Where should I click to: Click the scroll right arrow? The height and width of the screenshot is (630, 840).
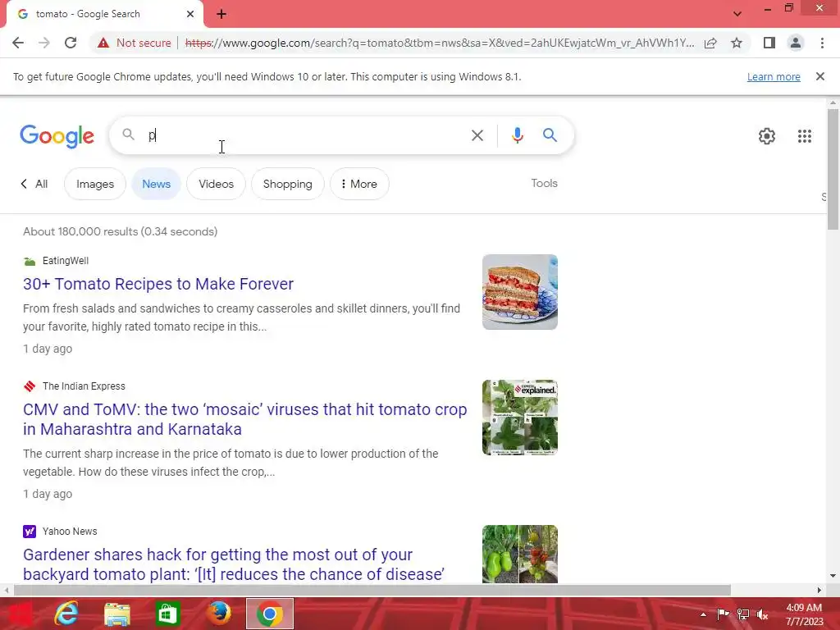(819, 590)
